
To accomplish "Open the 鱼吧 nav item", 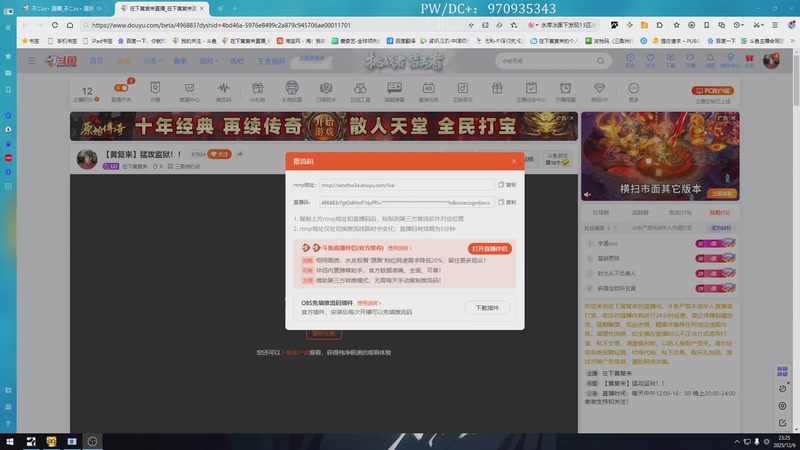I will point(236,61).
